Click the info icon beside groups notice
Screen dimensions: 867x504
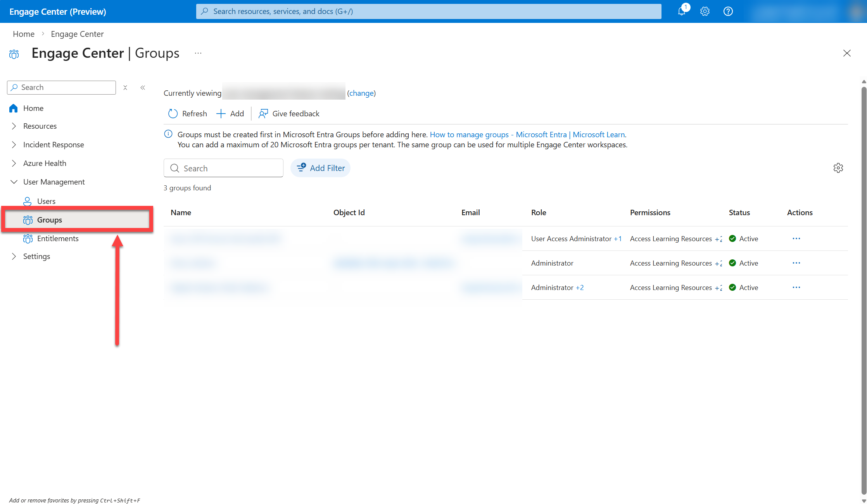[x=168, y=134]
